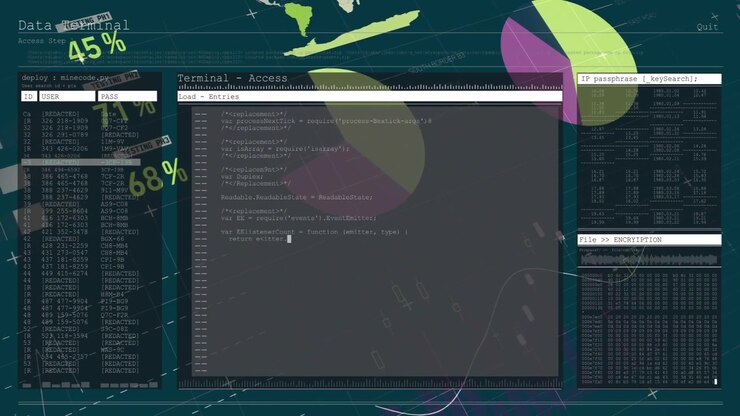This screenshot has width=740, height=416.
Task: Click the Terminal - Access heading
Action: coord(232,78)
